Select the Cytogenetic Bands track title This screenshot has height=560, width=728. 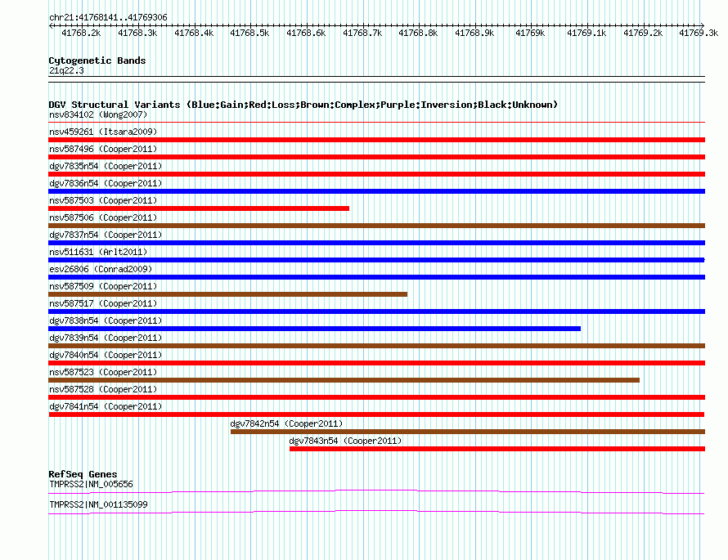(x=97, y=60)
